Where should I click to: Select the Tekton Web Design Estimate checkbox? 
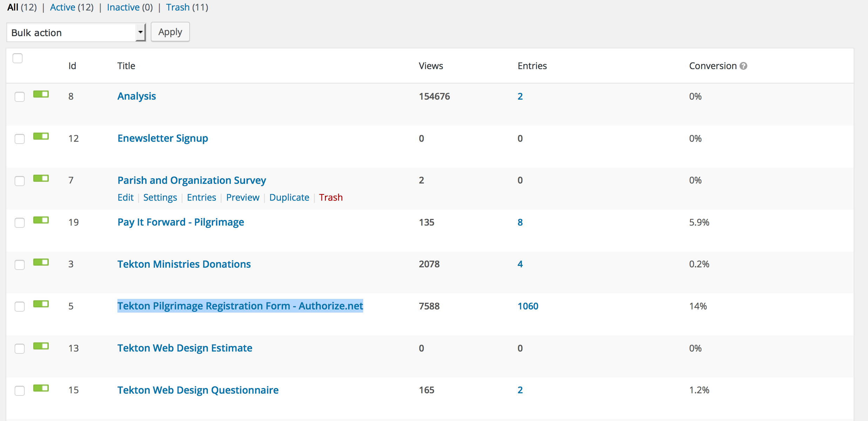pyautogui.click(x=20, y=349)
